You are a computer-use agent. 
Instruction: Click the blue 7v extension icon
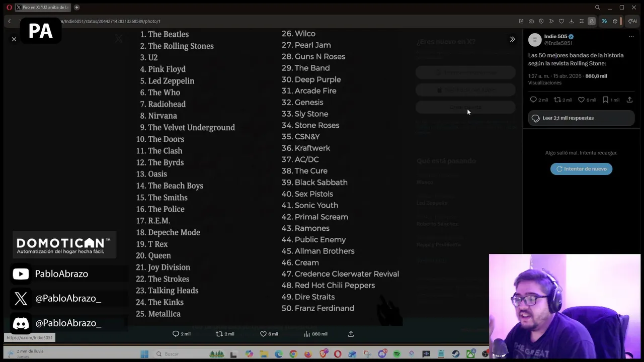[x=604, y=21]
